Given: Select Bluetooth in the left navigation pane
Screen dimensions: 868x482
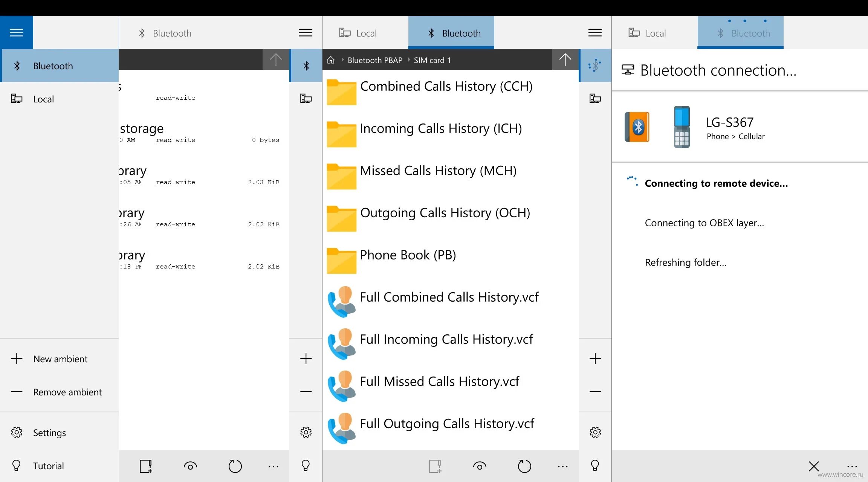Looking at the screenshot, I should coord(60,66).
